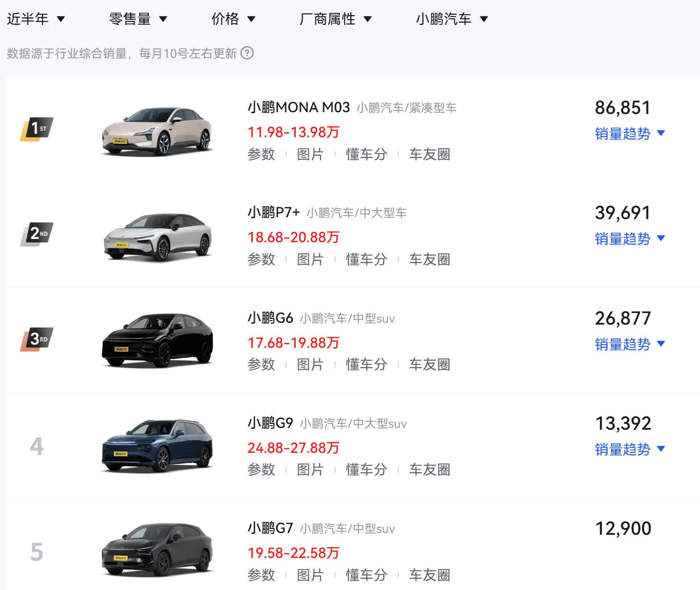Screen dimensions: 700x590
Task: Open 参数 for 小鹏G7
Action: coord(261,575)
